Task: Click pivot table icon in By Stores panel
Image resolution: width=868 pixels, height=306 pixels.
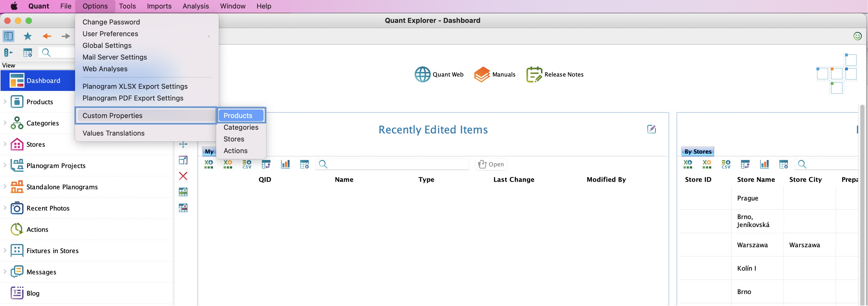Action: (x=745, y=164)
